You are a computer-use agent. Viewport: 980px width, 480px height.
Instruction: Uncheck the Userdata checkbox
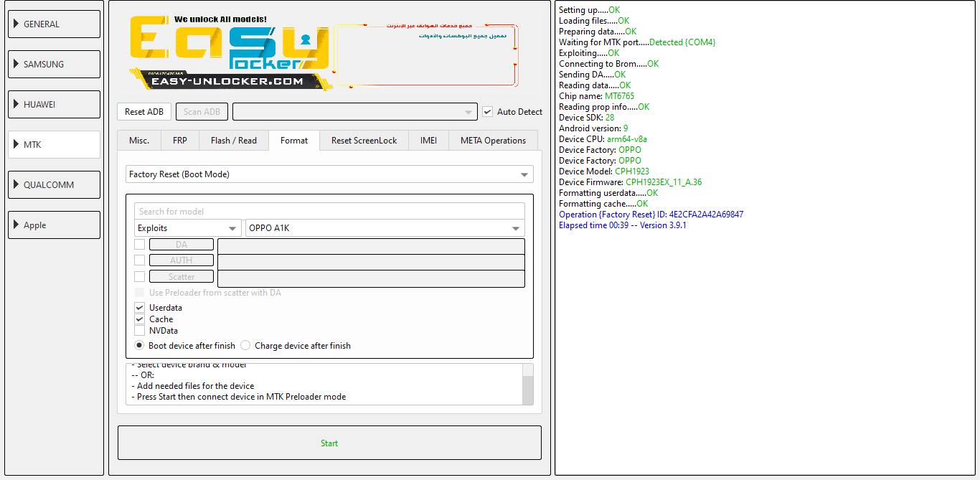pyautogui.click(x=140, y=307)
